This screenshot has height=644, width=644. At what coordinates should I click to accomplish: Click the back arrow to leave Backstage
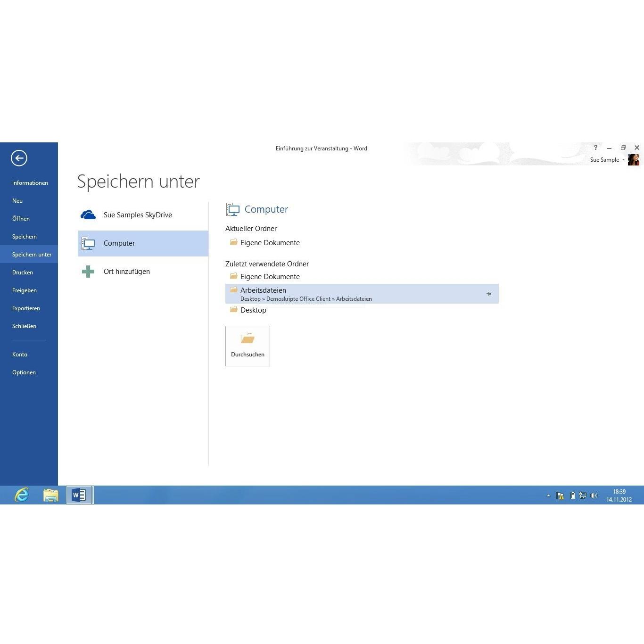tap(19, 158)
